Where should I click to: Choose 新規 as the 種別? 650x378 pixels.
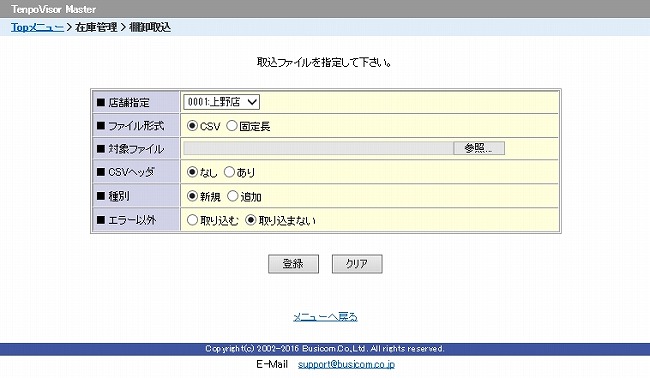click(192, 196)
